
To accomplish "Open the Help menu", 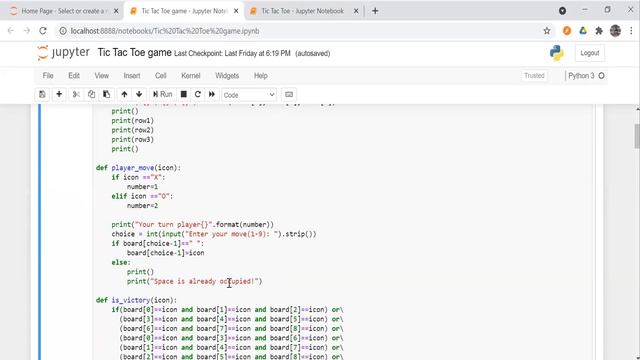I will coord(260,76).
